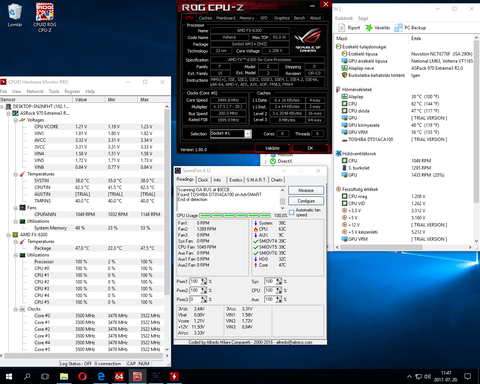This screenshot has height=384, width=480.
Task: Click the Pwm3 speed spinner control
Action: coord(204,299)
